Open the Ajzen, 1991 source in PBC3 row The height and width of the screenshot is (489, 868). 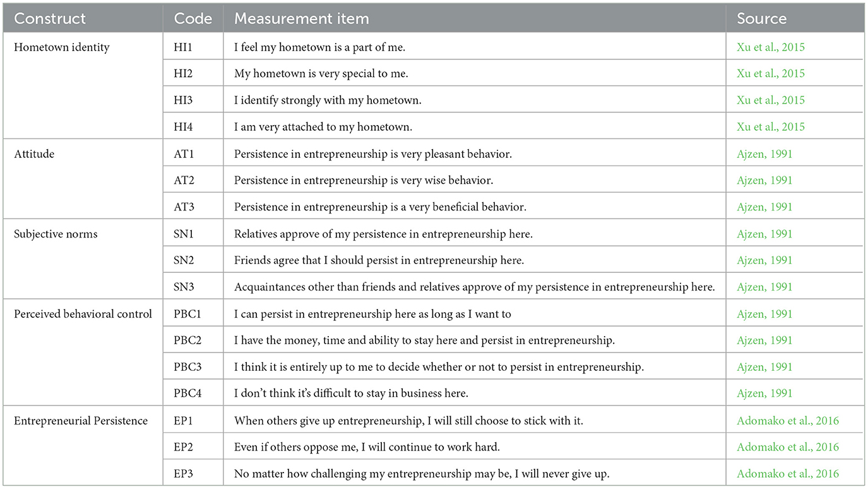click(x=764, y=367)
